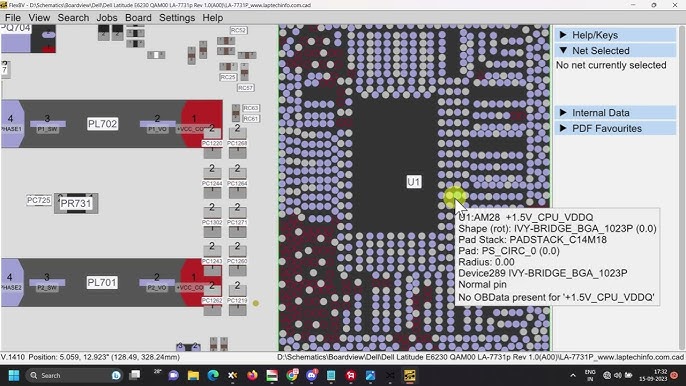Open the Search menu
The width and height of the screenshot is (686, 386).
click(x=73, y=18)
